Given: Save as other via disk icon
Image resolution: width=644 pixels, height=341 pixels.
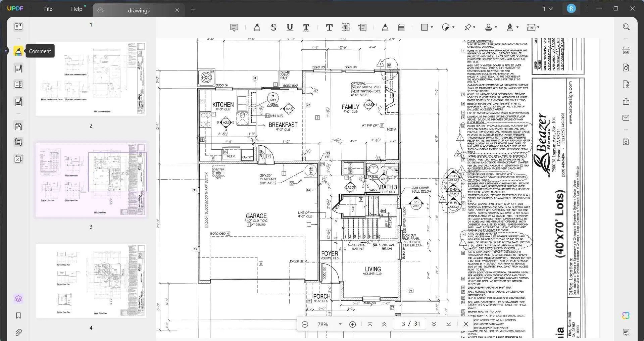Looking at the screenshot, I should click(626, 142).
